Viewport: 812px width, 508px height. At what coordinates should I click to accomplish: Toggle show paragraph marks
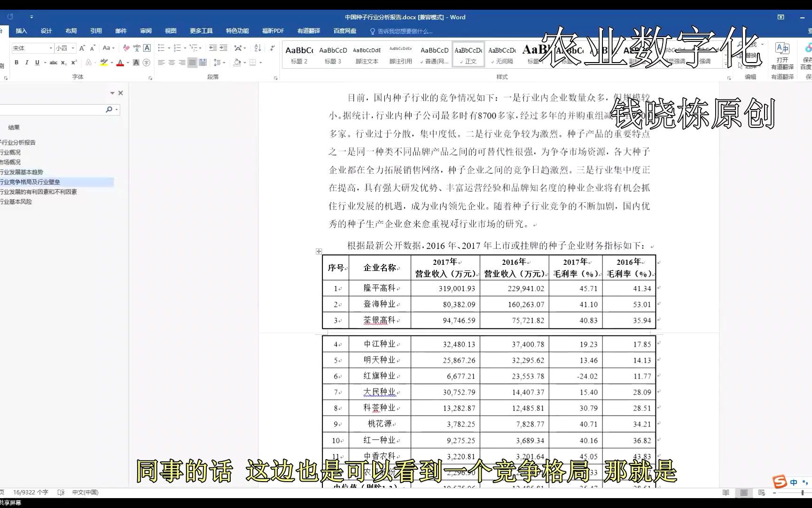point(272,48)
